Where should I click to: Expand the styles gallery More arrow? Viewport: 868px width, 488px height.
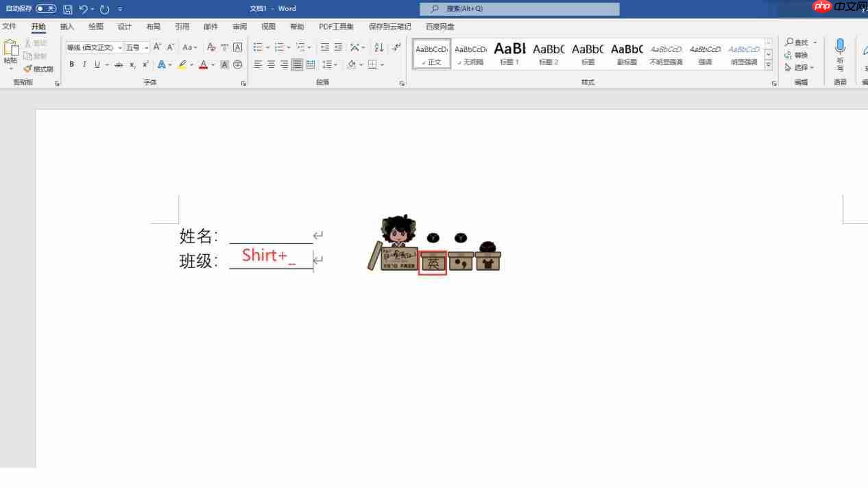click(x=769, y=66)
